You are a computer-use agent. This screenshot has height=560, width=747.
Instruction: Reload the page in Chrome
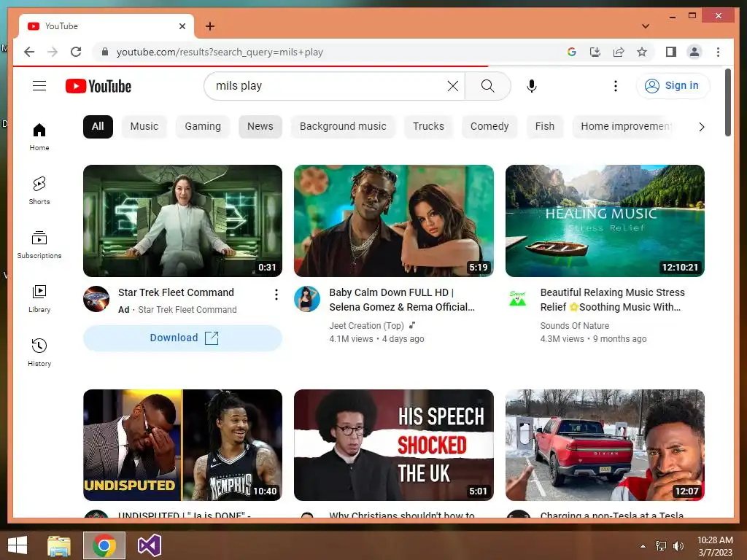tap(76, 52)
